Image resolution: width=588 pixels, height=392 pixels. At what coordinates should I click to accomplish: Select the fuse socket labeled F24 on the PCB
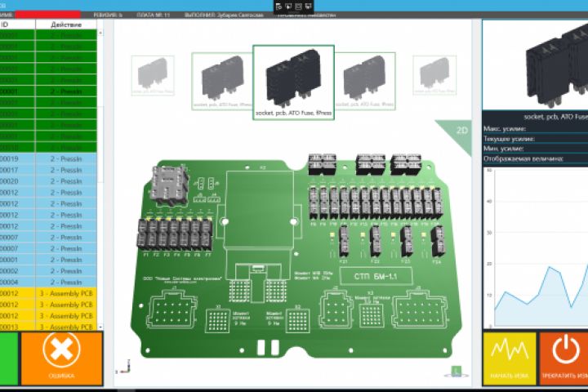click(x=437, y=241)
